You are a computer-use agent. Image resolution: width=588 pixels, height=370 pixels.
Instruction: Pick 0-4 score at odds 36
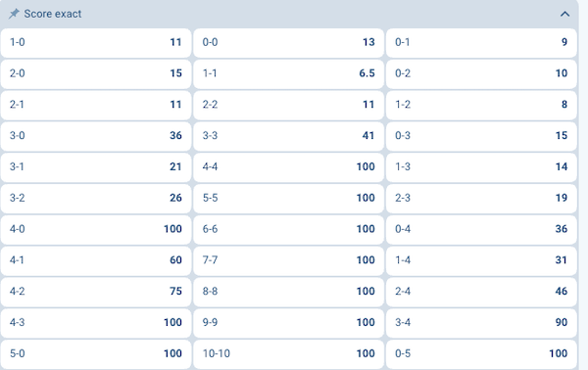[x=481, y=229]
